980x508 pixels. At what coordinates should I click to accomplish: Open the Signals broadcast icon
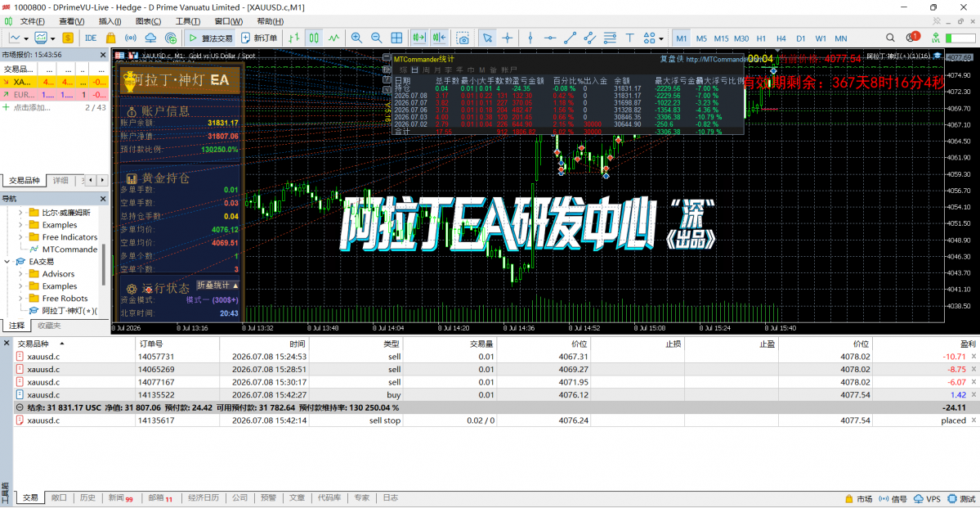tap(131, 38)
